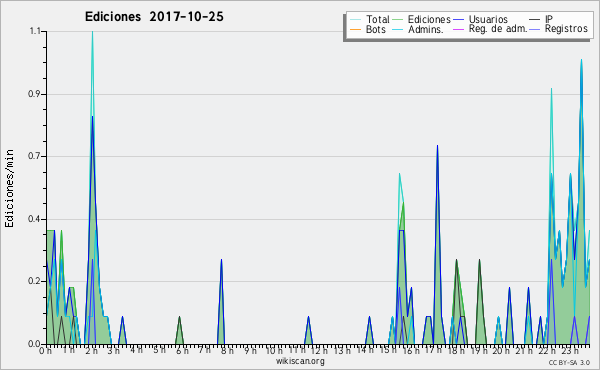Click the 1.1 value on vertical axis
This screenshot has width=600, height=370.
tap(35, 31)
